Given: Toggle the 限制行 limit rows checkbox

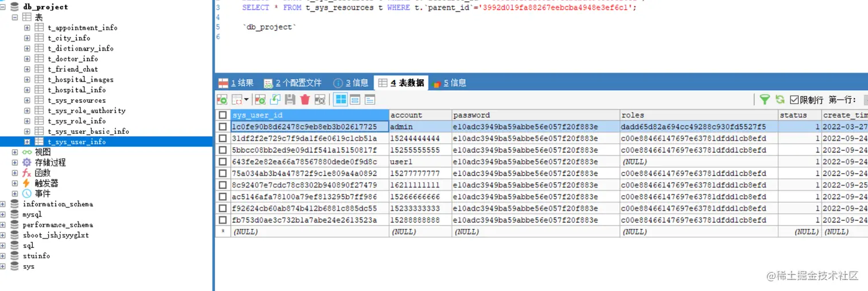Looking at the screenshot, I should tap(795, 100).
